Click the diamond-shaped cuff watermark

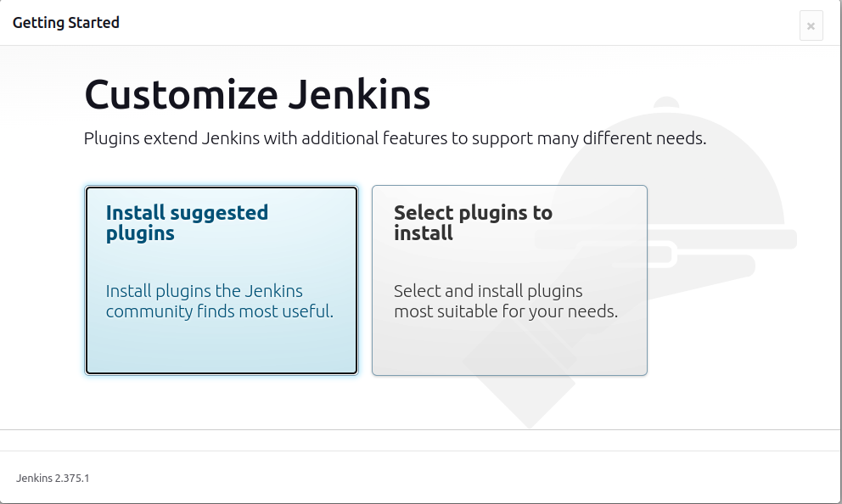pyautogui.click(x=519, y=376)
